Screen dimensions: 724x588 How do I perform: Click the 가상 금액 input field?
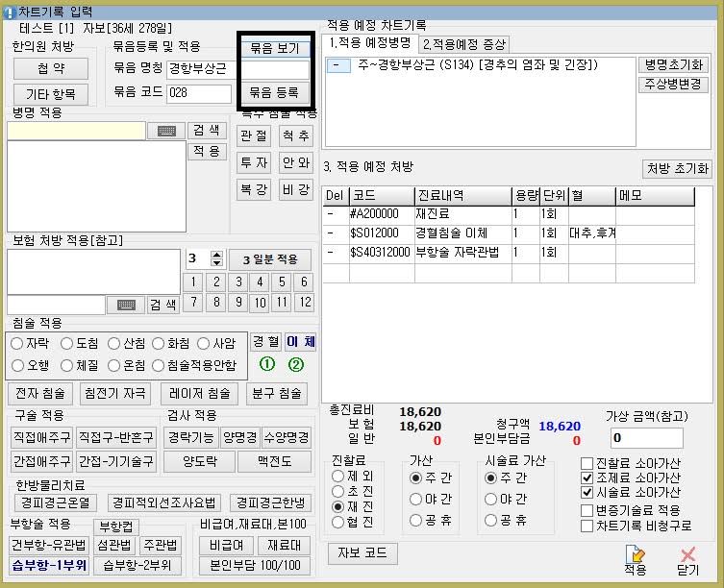646,438
